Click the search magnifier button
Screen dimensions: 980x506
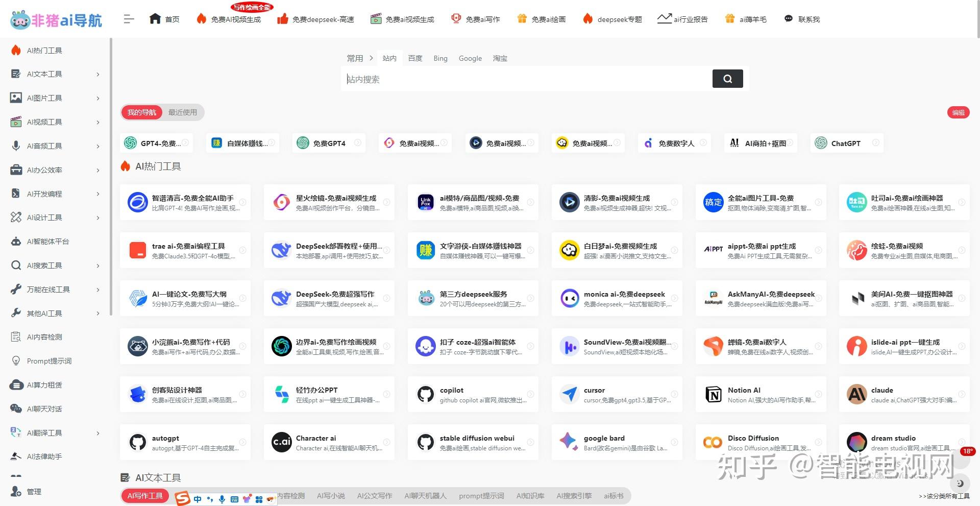(x=727, y=79)
